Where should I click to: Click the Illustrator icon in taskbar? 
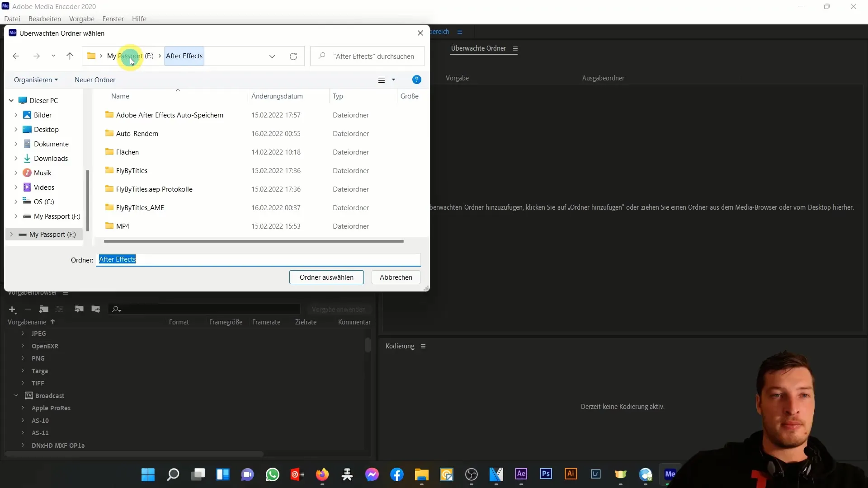point(571,474)
